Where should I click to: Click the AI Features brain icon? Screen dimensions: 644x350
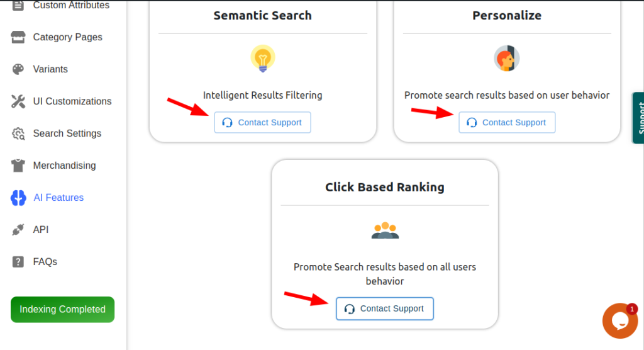[18, 198]
